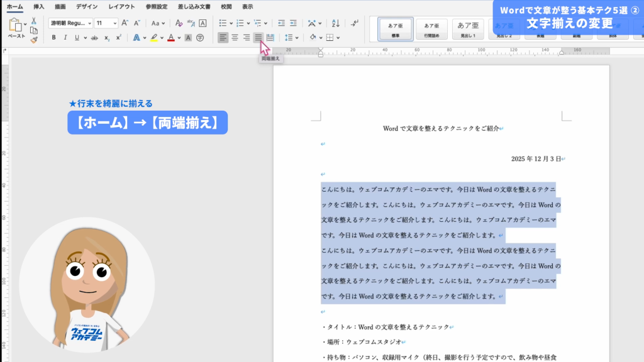This screenshot has width=644, height=362.
Task: Click the document title line text
Action: point(441,128)
